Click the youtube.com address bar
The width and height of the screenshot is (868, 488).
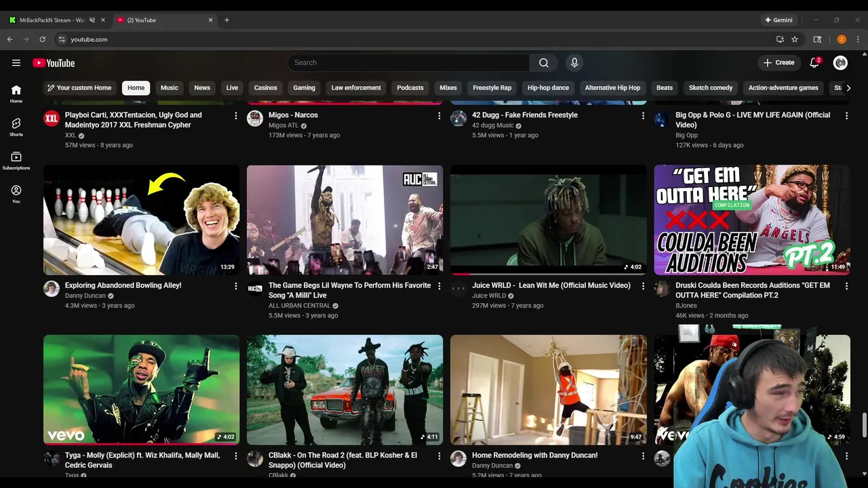414,39
